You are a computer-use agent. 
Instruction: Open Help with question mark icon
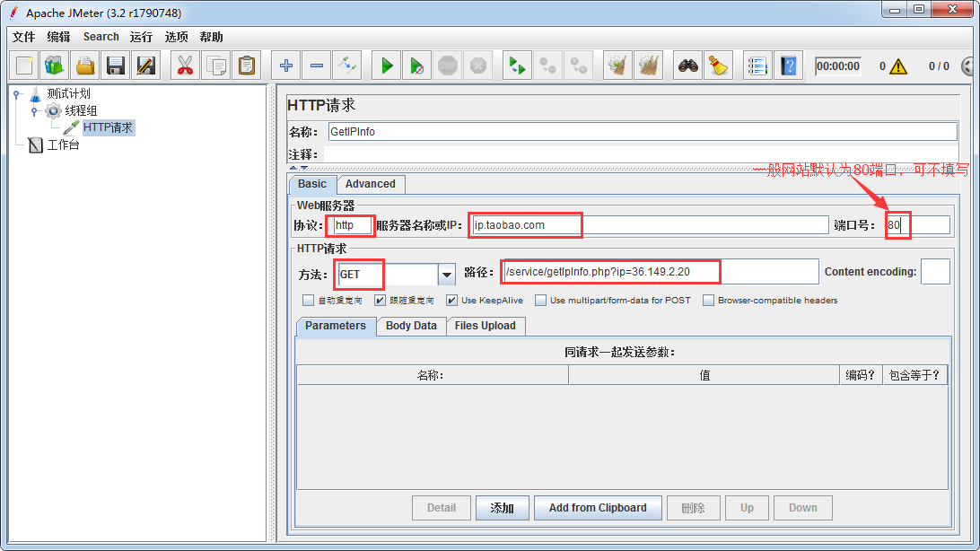click(789, 66)
